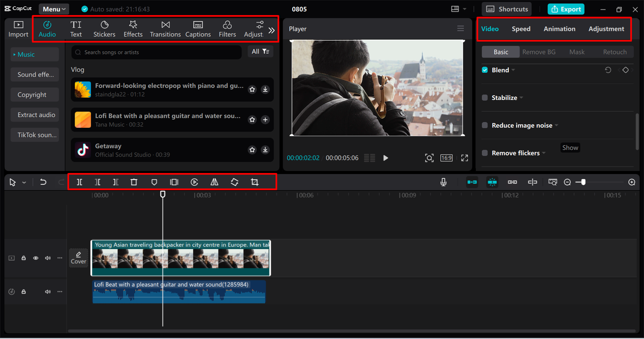
Task: Favorite the Forward-looking electropop track
Action: click(x=252, y=90)
